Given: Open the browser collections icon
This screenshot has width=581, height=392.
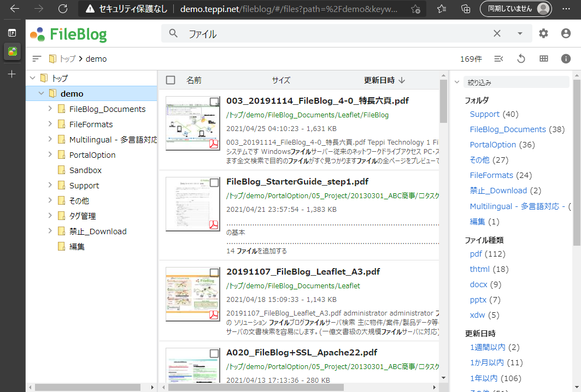Looking at the screenshot, I should 465,9.
